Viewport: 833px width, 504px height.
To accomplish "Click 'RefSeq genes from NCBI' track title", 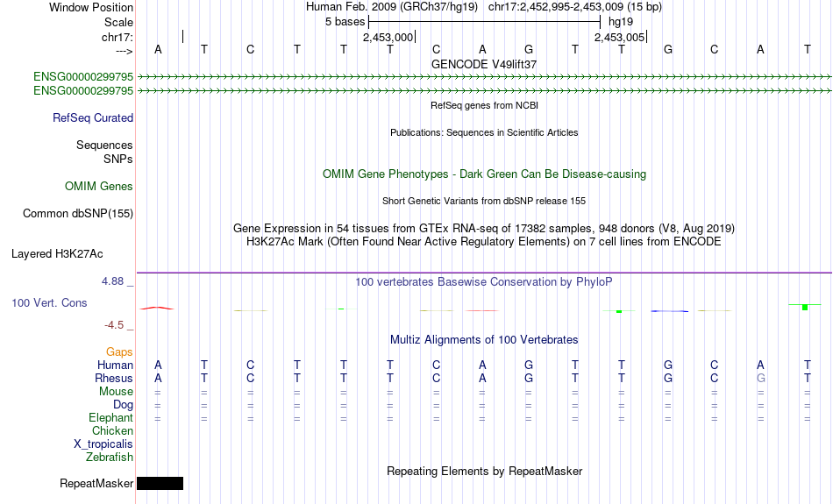I will coord(484,105).
